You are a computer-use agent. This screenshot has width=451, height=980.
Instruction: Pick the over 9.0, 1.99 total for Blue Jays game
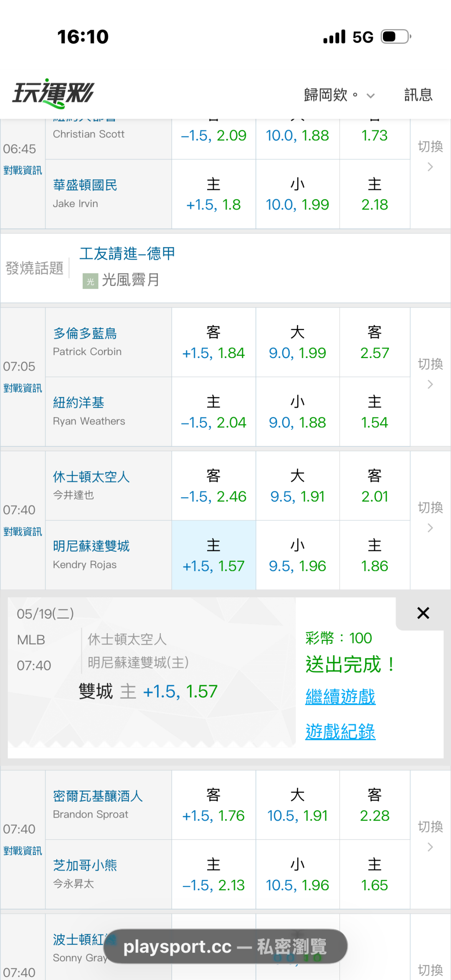click(x=297, y=343)
